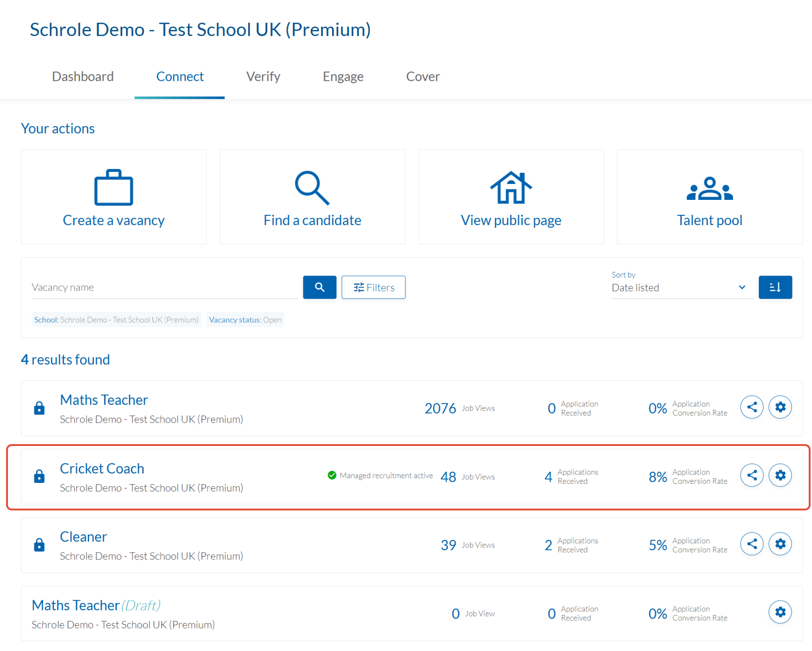Click the lock icon on Maths Teacher row
Screen dimensions: 812x651
(39, 408)
